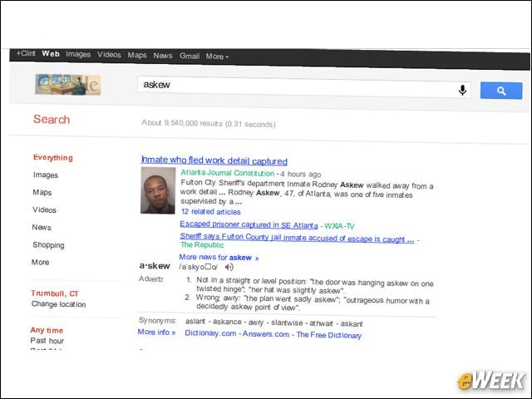
Task: Open the '12 related articles' link
Action: 210,212
